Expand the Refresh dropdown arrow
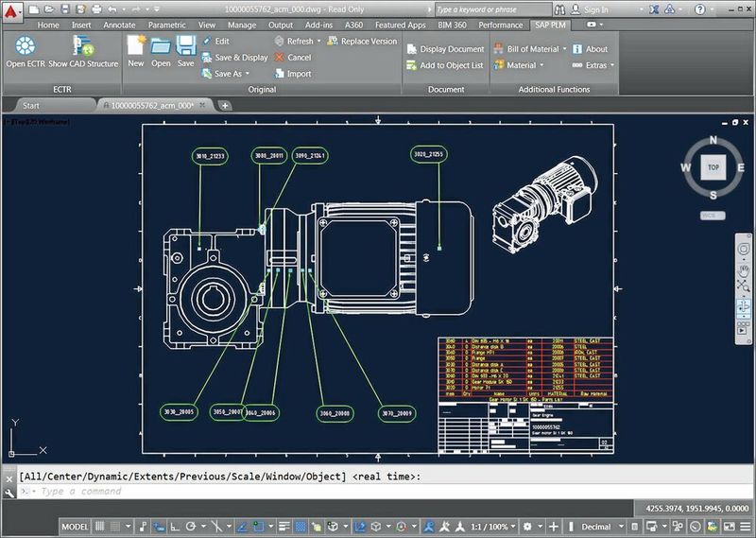Image resolution: width=756 pixels, height=538 pixels. (319, 42)
